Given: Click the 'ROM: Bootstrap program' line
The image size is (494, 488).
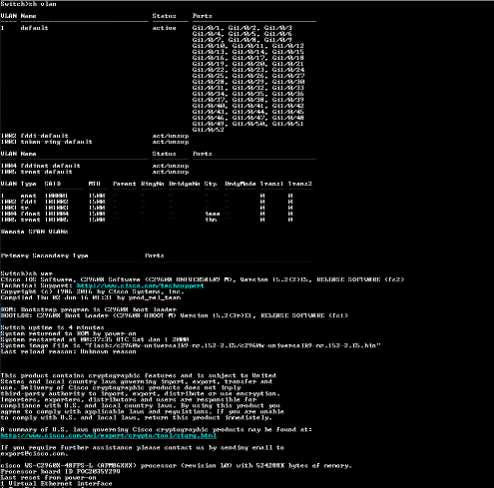Looking at the screenshot, I should point(89,310).
